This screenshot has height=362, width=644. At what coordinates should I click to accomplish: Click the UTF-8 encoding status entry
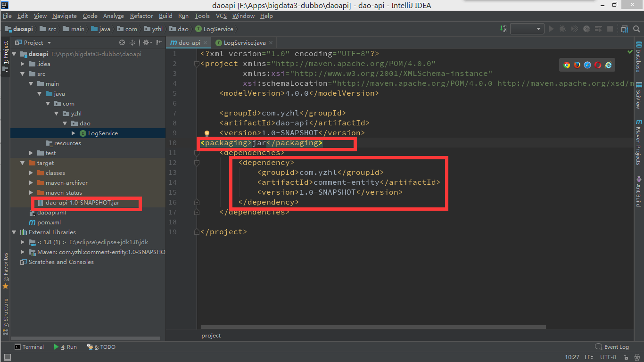pos(608,357)
